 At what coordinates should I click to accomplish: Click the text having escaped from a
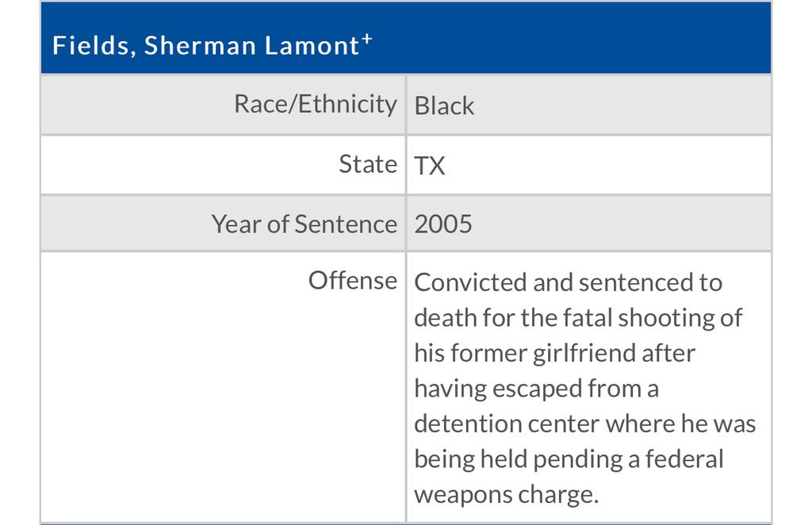pyautogui.click(x=537, y=389)
